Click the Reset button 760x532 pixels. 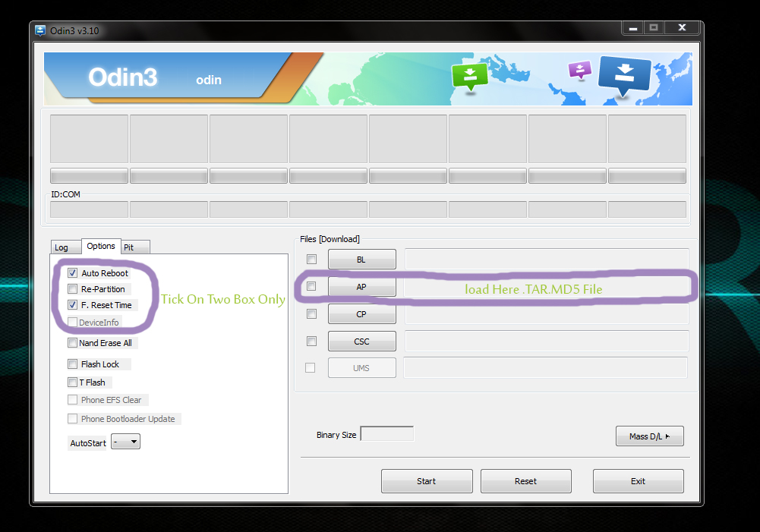(526, 481)
